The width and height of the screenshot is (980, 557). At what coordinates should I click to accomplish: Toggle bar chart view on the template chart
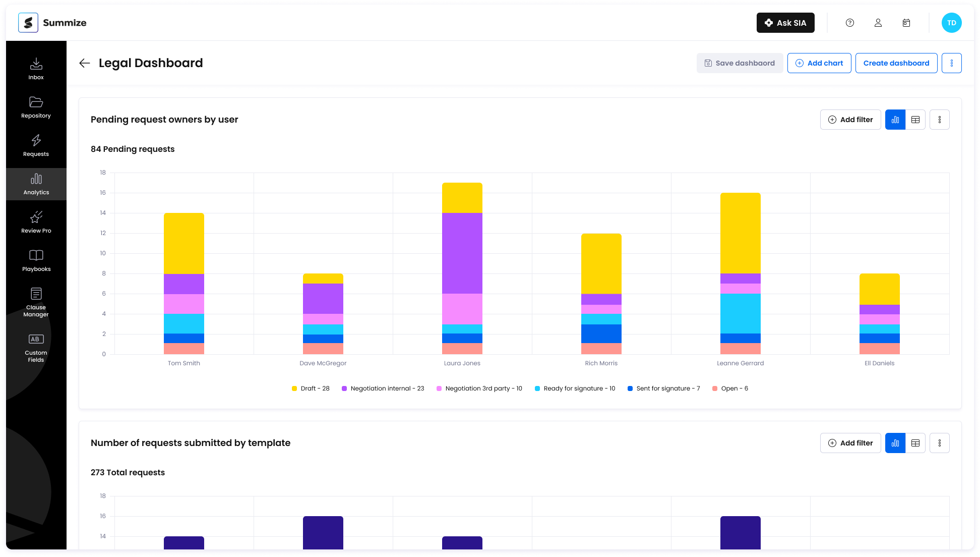coord(895,442)
